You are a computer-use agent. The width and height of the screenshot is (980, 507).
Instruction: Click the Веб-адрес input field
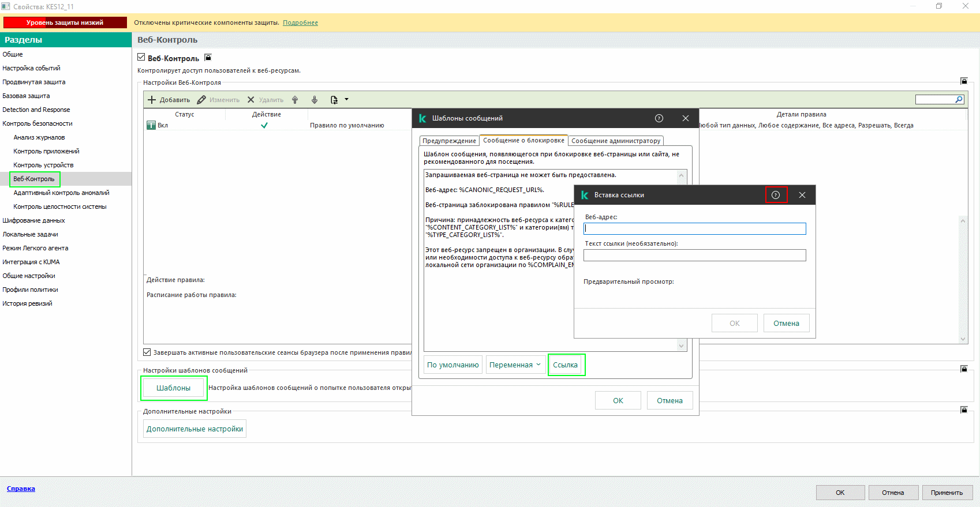pyautogui.click(x=694, y=228)
